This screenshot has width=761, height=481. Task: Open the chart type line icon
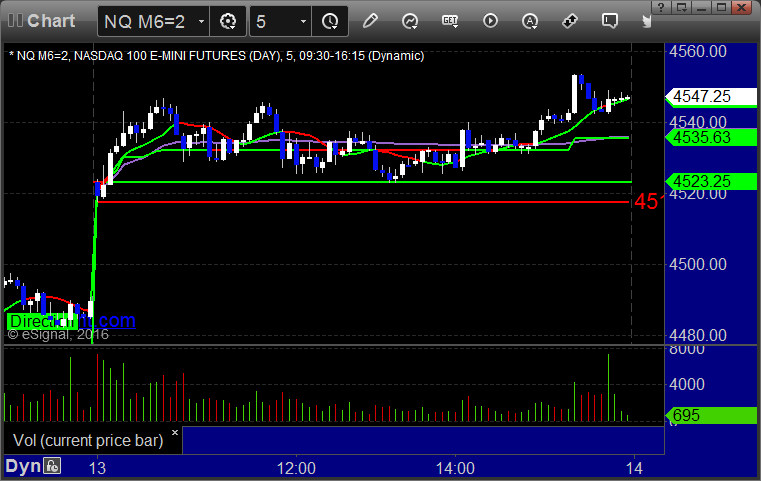point(410,21)
